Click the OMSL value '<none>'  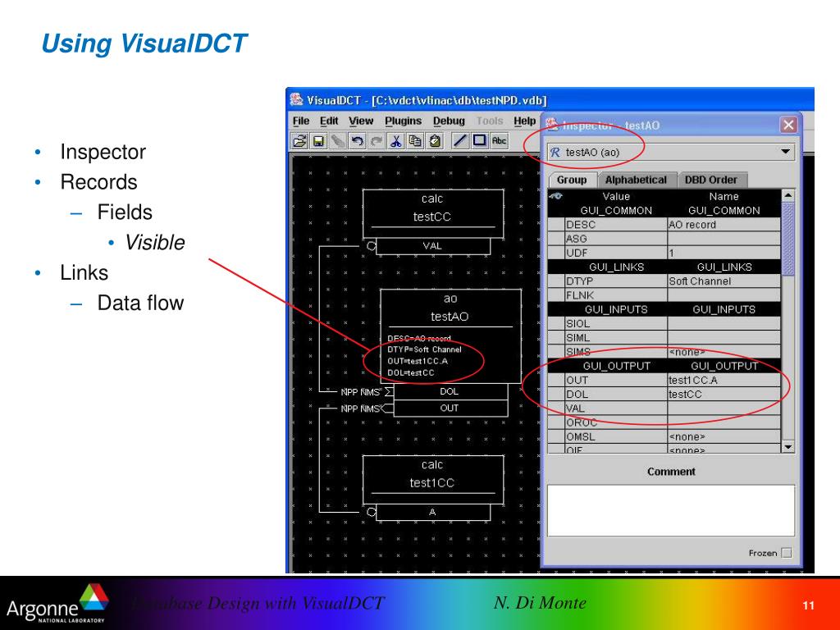click(724, 436)
